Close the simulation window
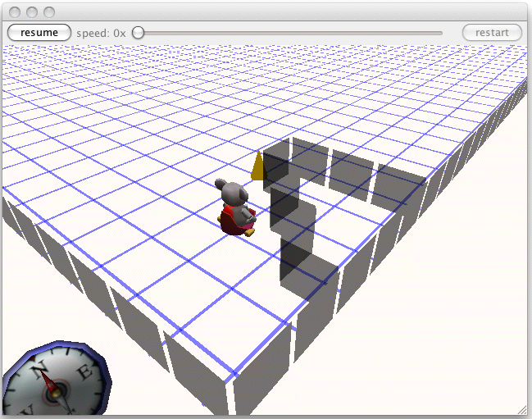 [x=16, y=11]
